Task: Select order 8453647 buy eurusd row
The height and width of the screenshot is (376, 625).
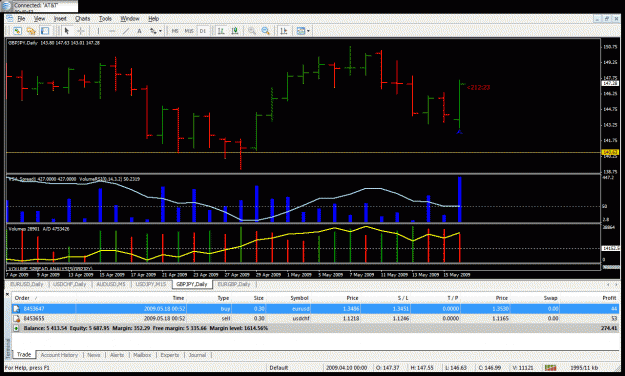Action: 315,309
